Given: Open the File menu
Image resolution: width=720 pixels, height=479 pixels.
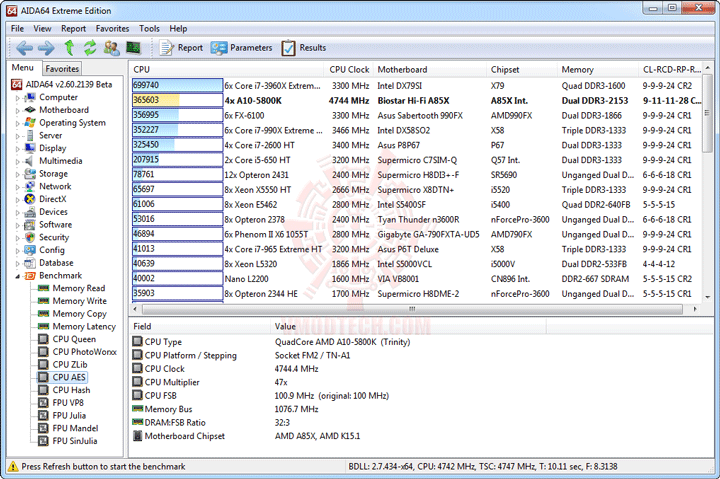Looking at the screenshot, I should (17, 28).
